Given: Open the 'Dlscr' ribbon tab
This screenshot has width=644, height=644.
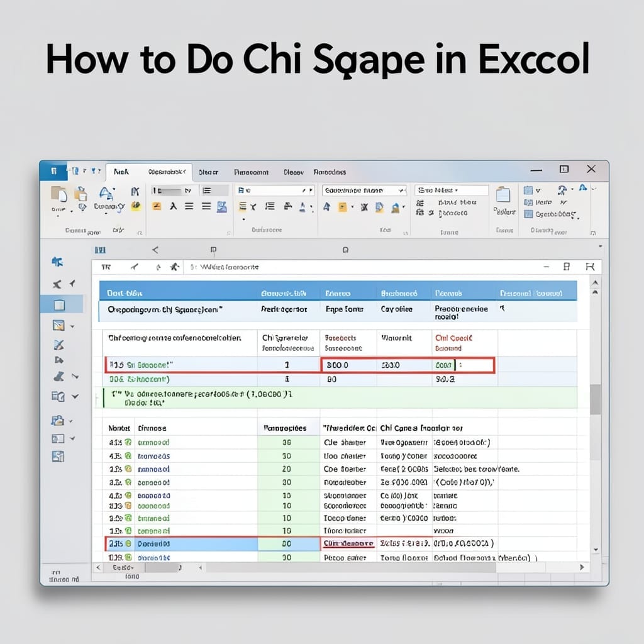Looking at the screenshot, I should tap(208, 172).
